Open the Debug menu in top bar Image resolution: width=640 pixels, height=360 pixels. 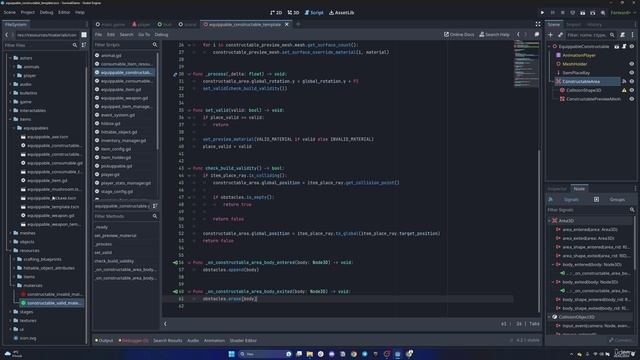point(47,13)
